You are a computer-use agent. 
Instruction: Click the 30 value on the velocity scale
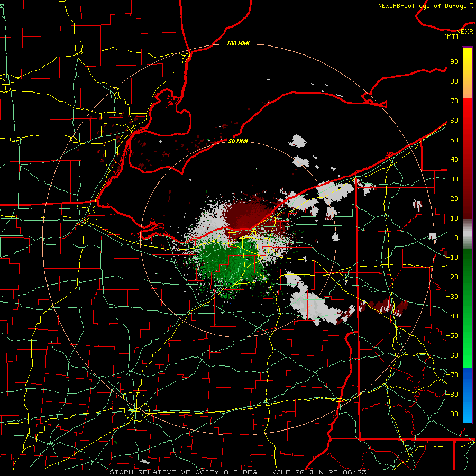454,179
